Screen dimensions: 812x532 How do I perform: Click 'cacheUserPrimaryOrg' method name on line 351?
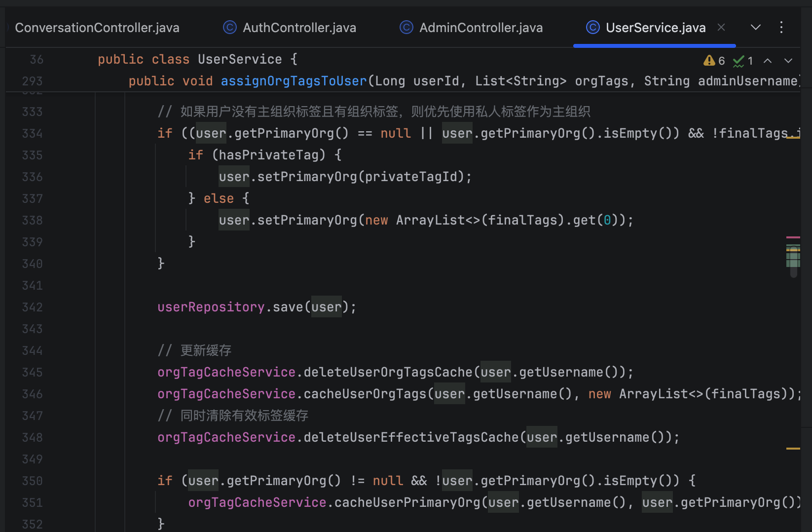coord(407,502)
